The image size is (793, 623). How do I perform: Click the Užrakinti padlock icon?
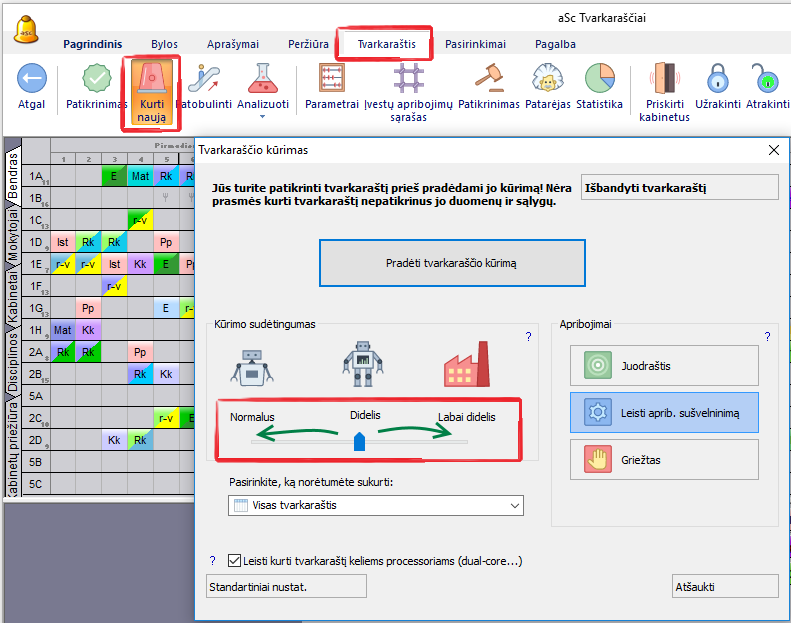point(716,78)
